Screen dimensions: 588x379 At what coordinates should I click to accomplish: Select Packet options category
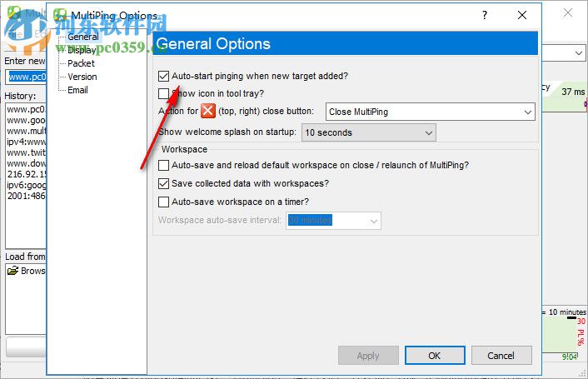[x=82, y=63]
